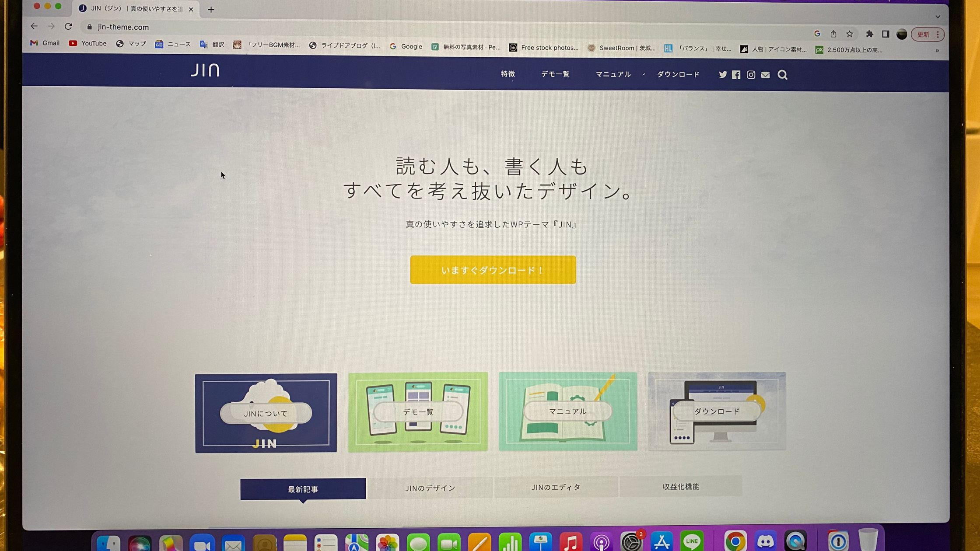The height and width of the screenshot is (551, 980).
Task: Open 無料の写真素材 Pexels bookmark
Action: pos(466,47)
